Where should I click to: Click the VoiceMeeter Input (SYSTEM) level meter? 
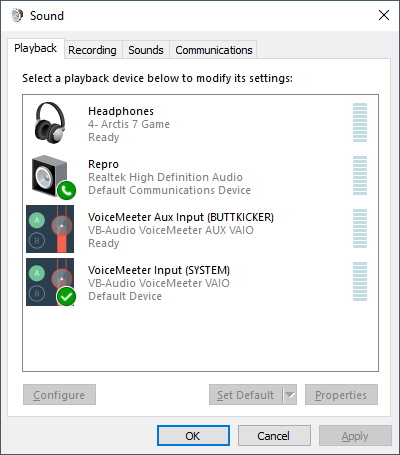(360, 281)
